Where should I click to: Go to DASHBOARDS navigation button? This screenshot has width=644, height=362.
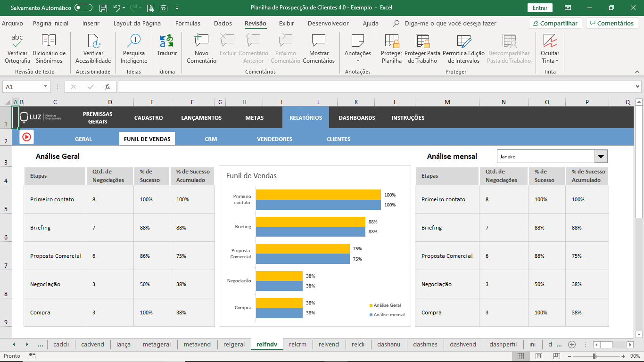(357, 118)
